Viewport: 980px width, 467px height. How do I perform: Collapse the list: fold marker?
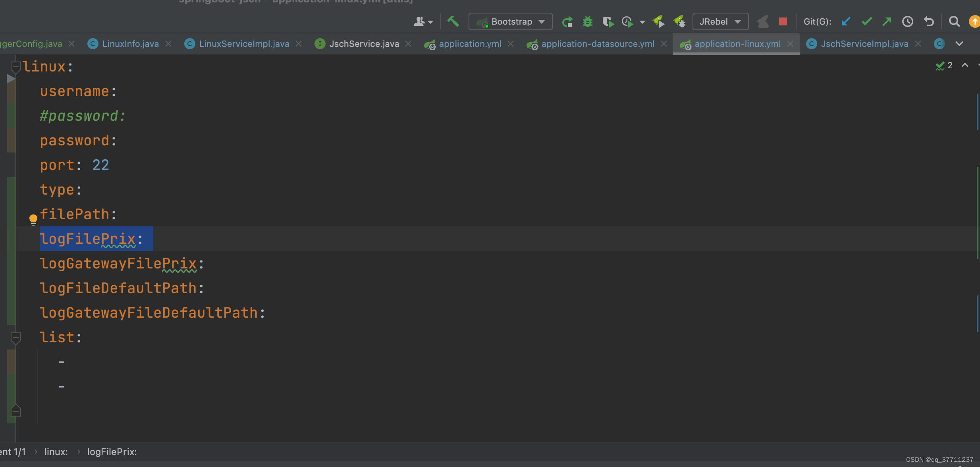coord(15,338)
